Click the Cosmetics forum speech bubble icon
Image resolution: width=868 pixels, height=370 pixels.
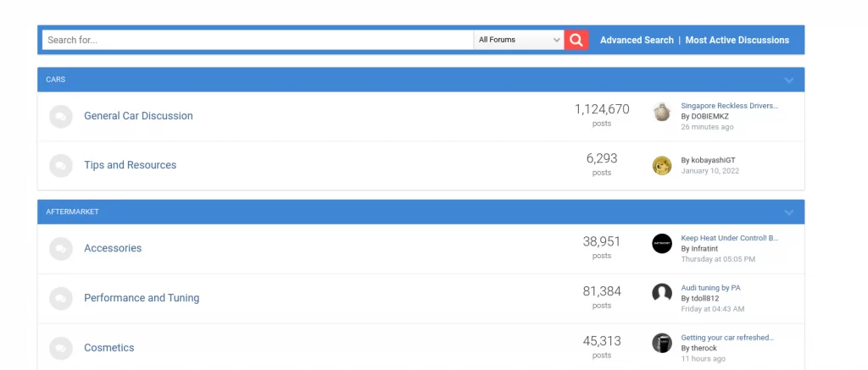[x=61, y=349]
